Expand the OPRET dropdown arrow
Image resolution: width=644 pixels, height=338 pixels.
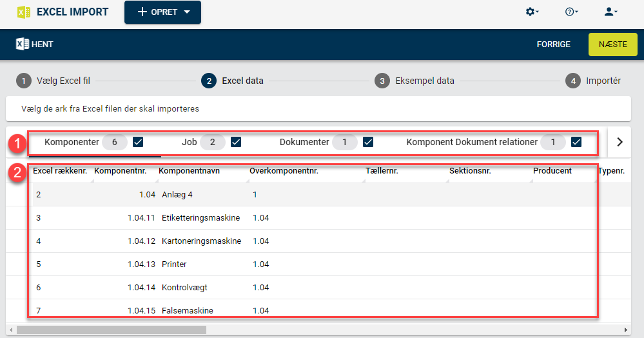point(187,12)
